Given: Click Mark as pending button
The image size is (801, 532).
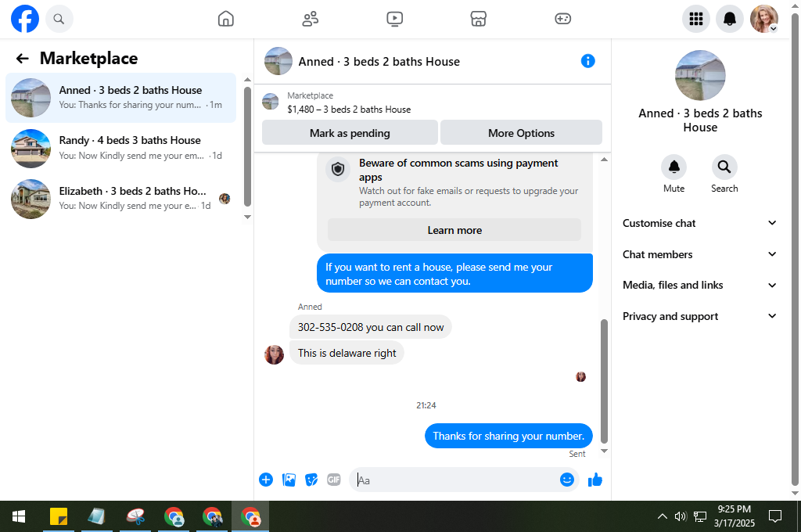Looking at the screenshot, I should point(350,133).
